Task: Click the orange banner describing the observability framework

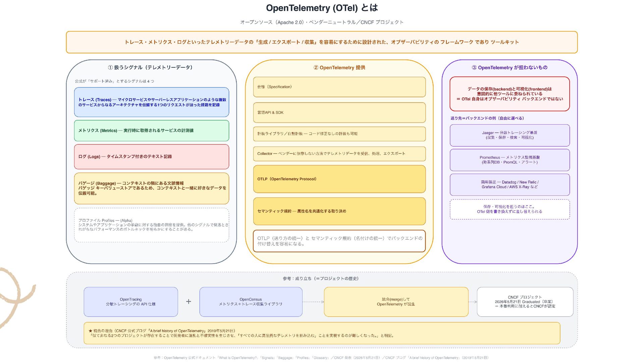Action: (322, 42)
